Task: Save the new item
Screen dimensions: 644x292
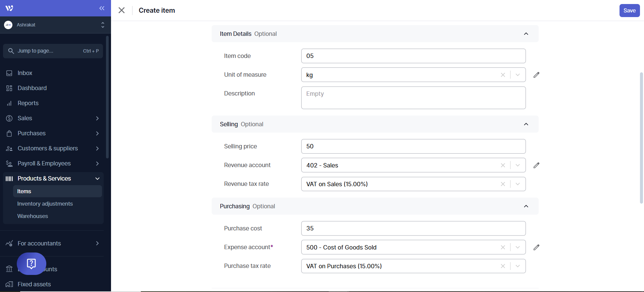Action: [629, 10]
